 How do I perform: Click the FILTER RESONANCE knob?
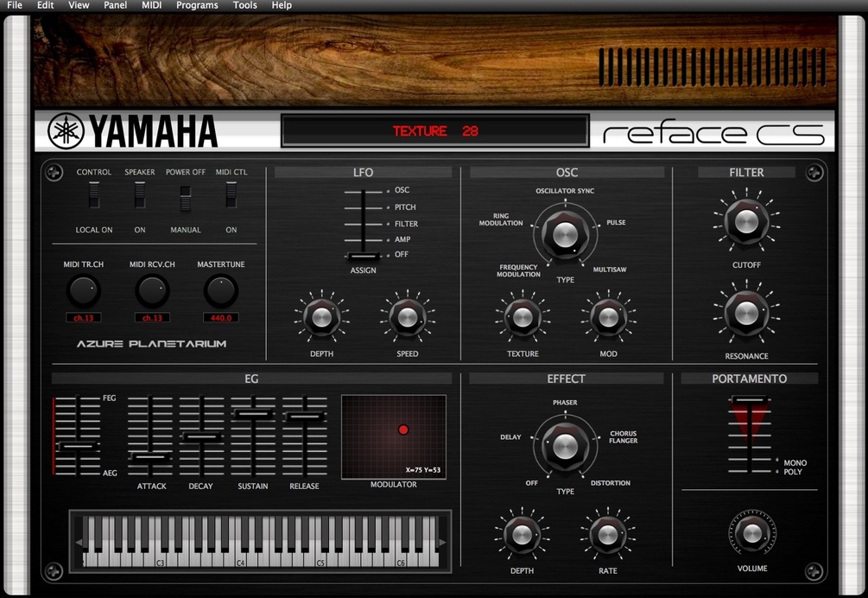pyautogui.click(x=746, y=314)
